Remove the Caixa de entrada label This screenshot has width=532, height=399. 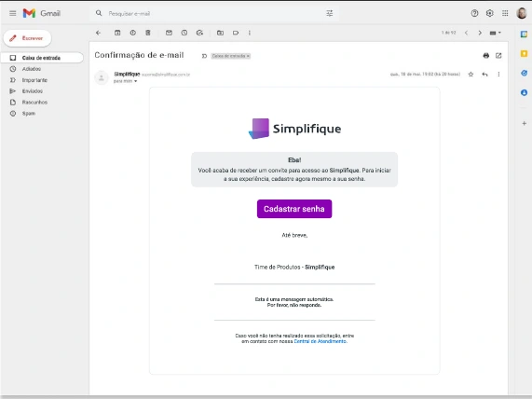click(x=248, y=56)
